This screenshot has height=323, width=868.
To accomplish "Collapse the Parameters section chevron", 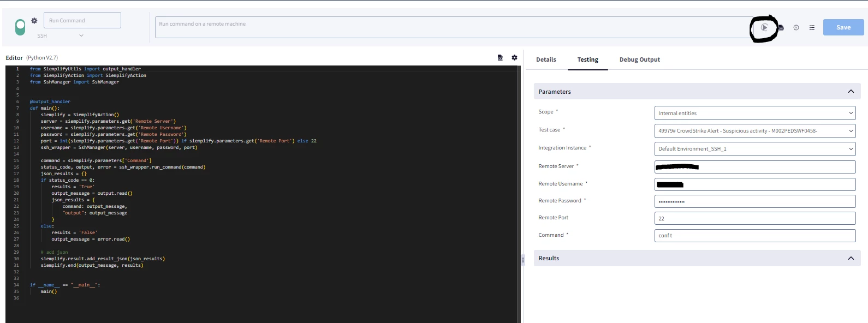I will (851, 92).
